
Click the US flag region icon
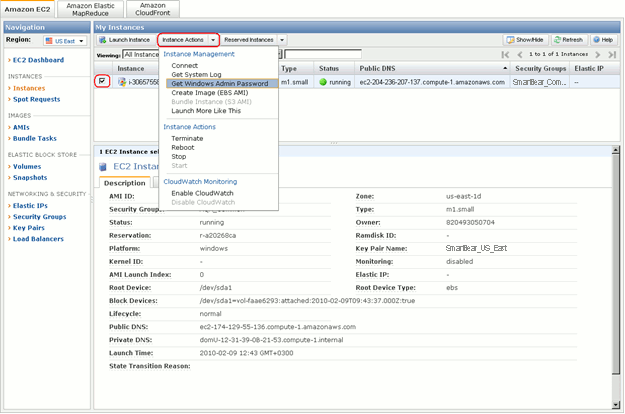[49, 41]
